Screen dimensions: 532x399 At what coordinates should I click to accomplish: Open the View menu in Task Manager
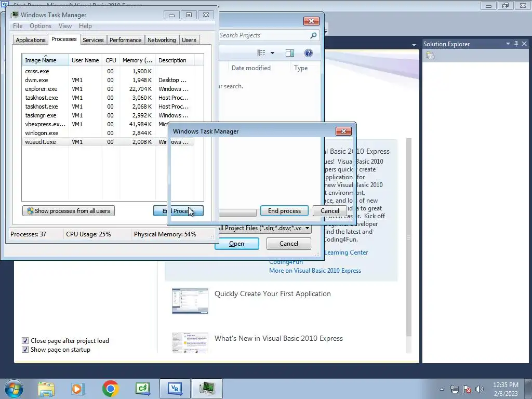coord(65,26)
